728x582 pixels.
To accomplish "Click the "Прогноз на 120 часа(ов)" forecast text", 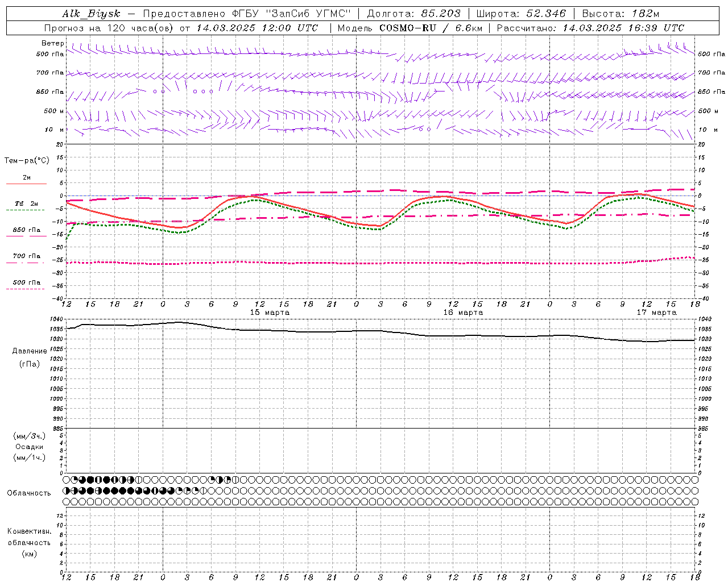I will [109, 28].
